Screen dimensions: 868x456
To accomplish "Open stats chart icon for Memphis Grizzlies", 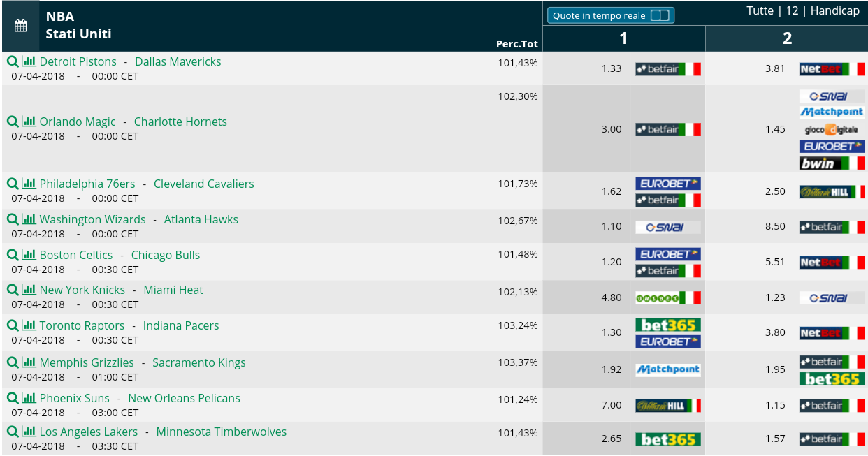I will click(29, 362).
